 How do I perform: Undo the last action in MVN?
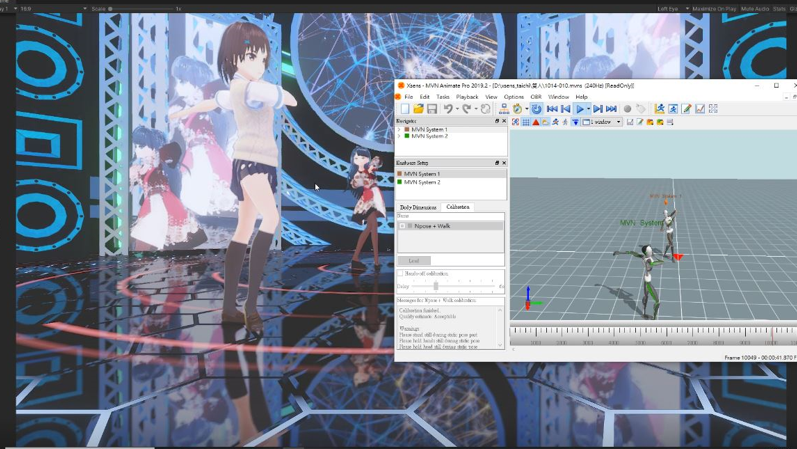coord(448,109)
